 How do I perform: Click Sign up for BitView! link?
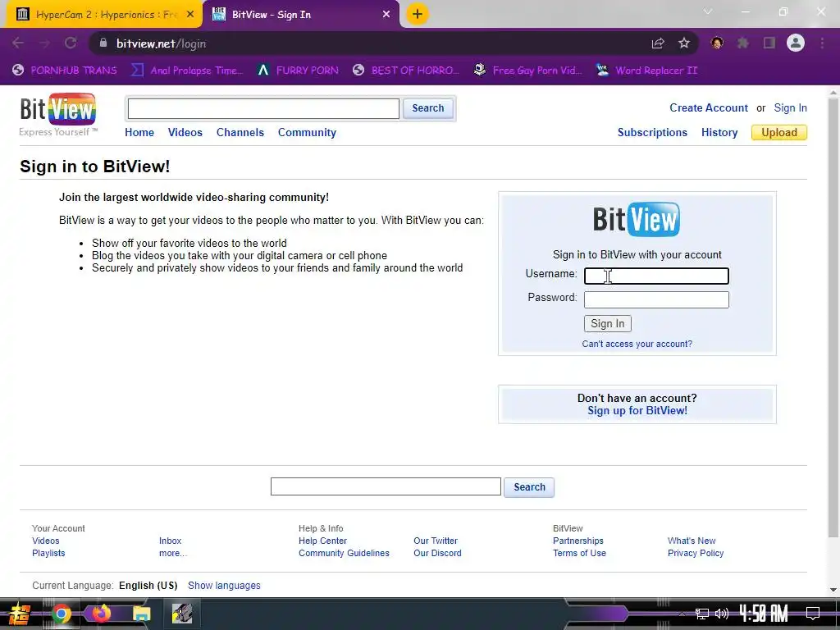tap(637, 410)
